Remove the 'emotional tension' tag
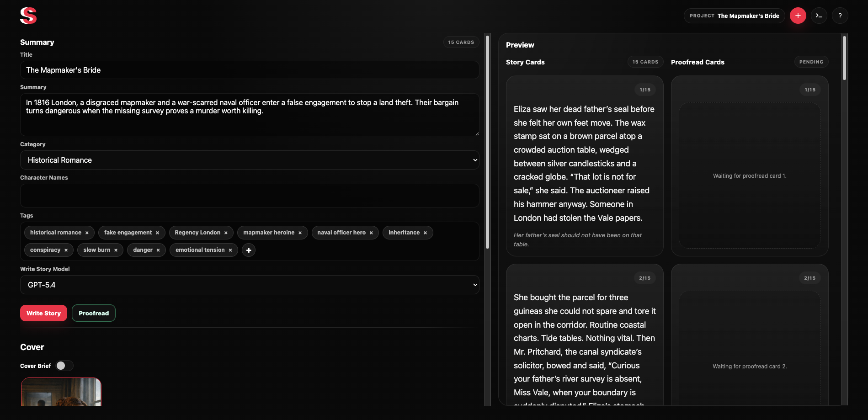 coord(230,250)
